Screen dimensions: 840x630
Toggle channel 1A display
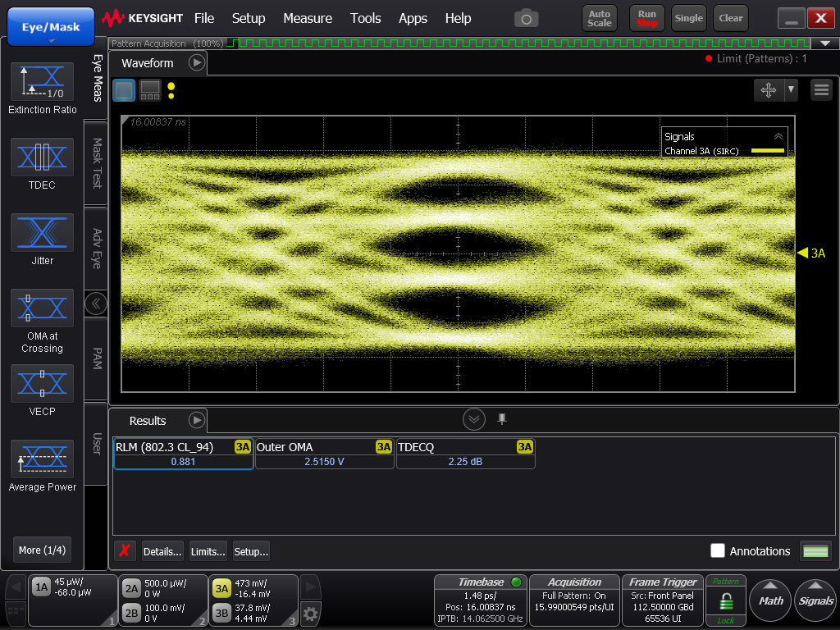tap(41, 587)
